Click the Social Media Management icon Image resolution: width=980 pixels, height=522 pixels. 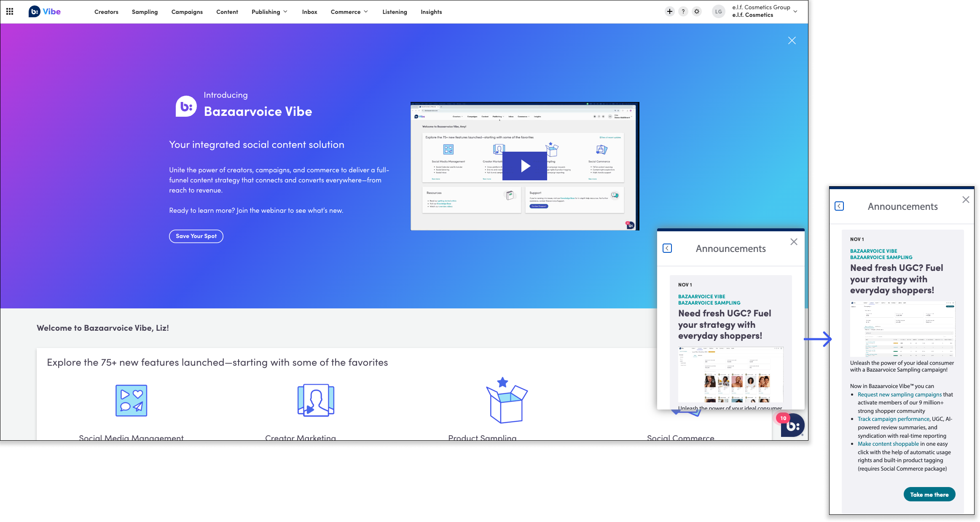tap(131, 400)
